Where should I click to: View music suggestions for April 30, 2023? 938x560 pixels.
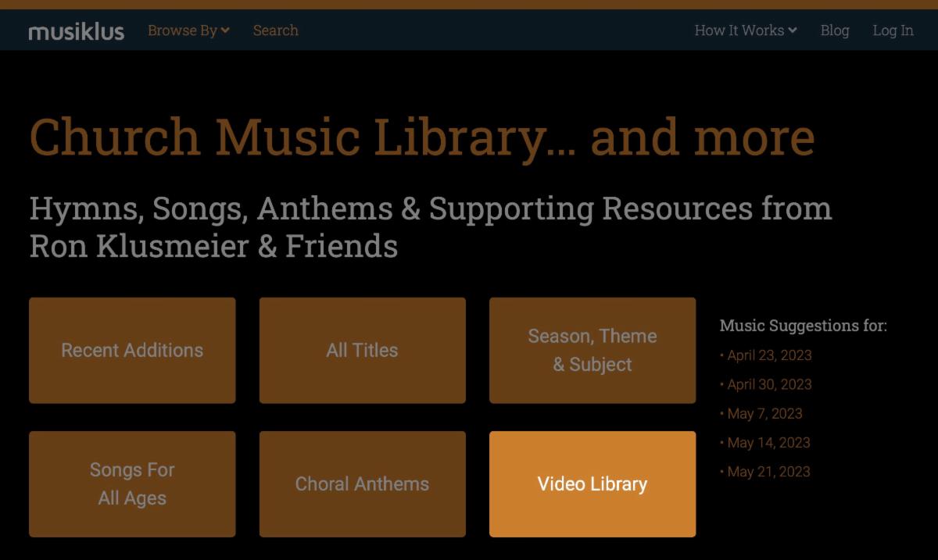(769, 384)
